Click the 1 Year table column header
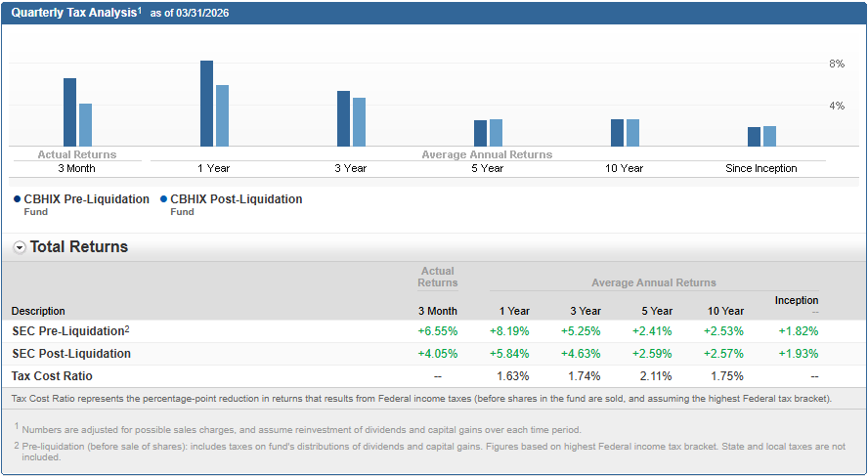The height and width of the screenshot is (476, 868). pyautogui.click(x=513, y=311)
